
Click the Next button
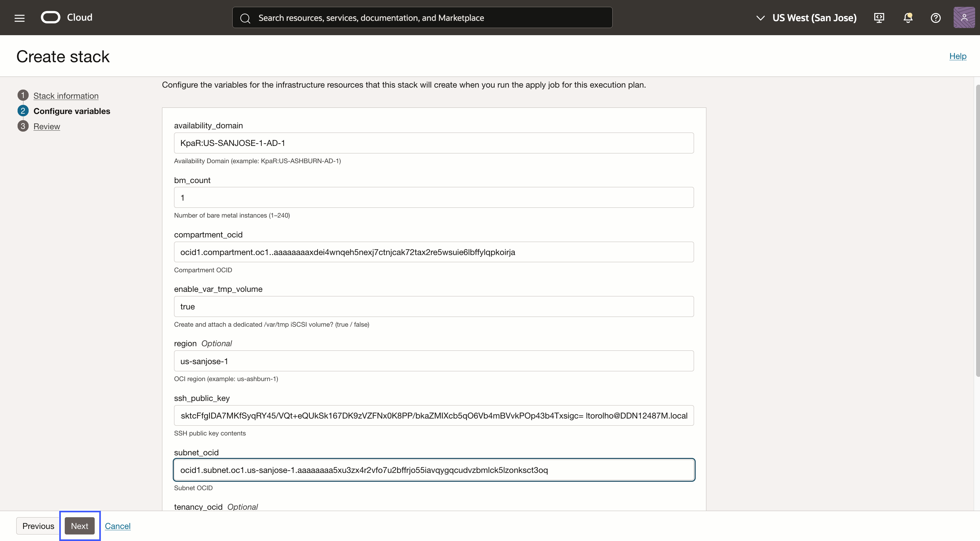[79, 526]
